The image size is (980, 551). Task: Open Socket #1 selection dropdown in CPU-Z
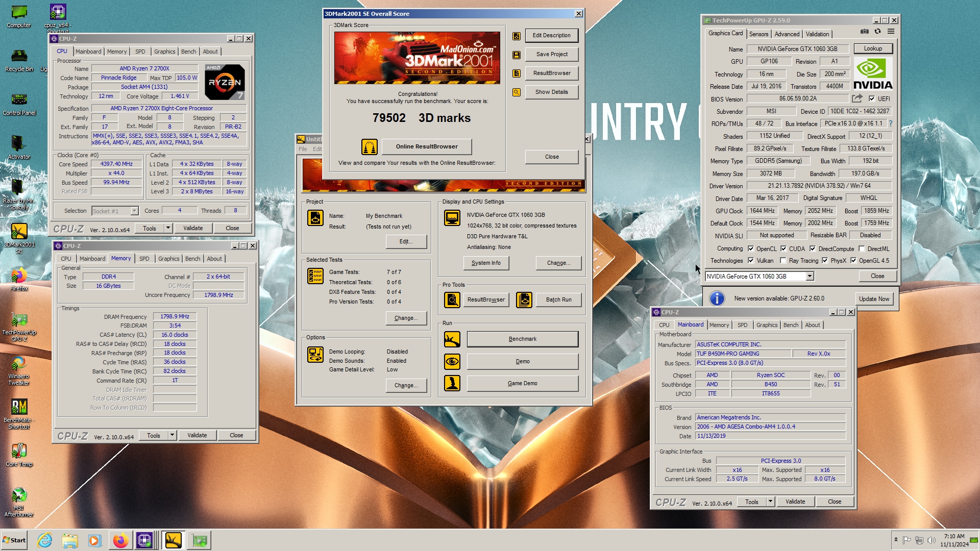coord(134,211)
